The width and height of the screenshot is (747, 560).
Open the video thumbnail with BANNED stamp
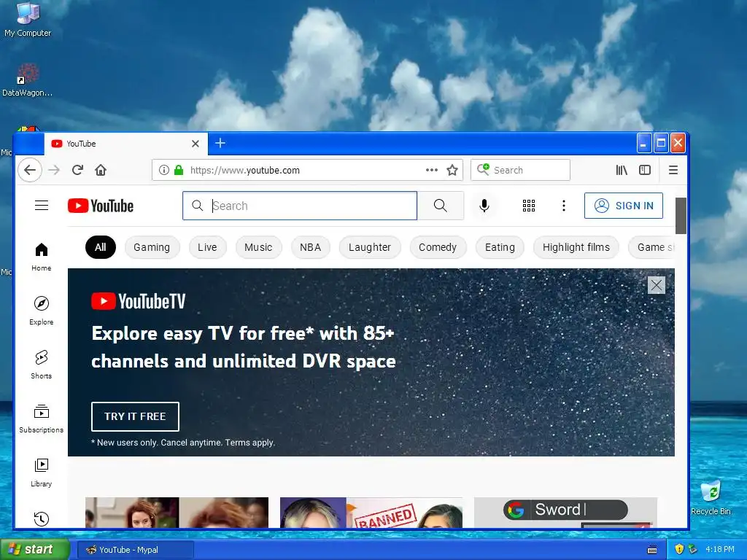click(x=371, y=513)
